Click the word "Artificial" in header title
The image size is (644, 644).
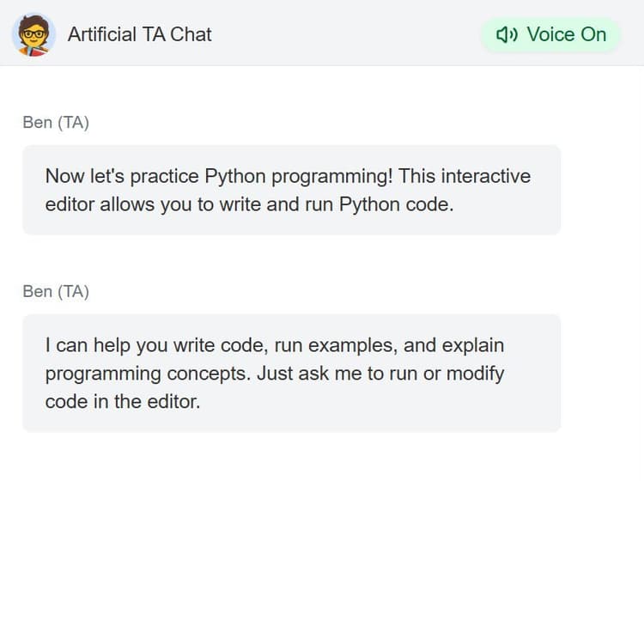point(101,34)
